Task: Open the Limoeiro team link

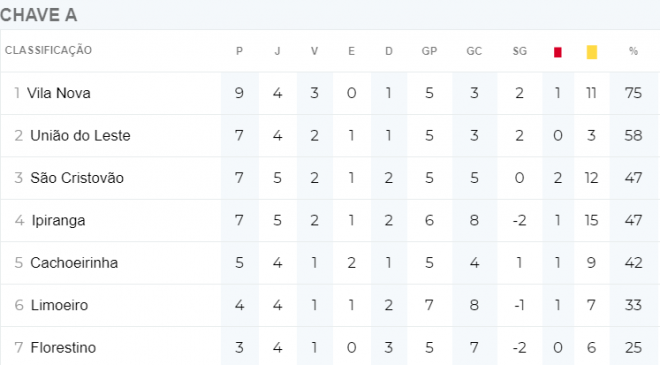Action: point(59,305)
